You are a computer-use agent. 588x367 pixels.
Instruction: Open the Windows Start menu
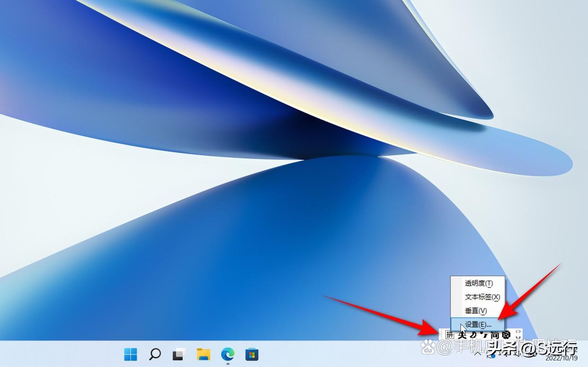pos(131,354)
